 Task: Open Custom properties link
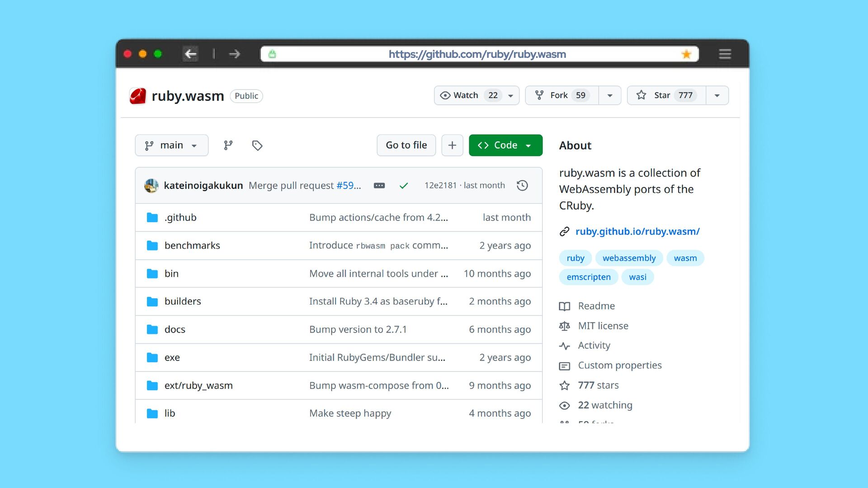click(x=620, y=365)
